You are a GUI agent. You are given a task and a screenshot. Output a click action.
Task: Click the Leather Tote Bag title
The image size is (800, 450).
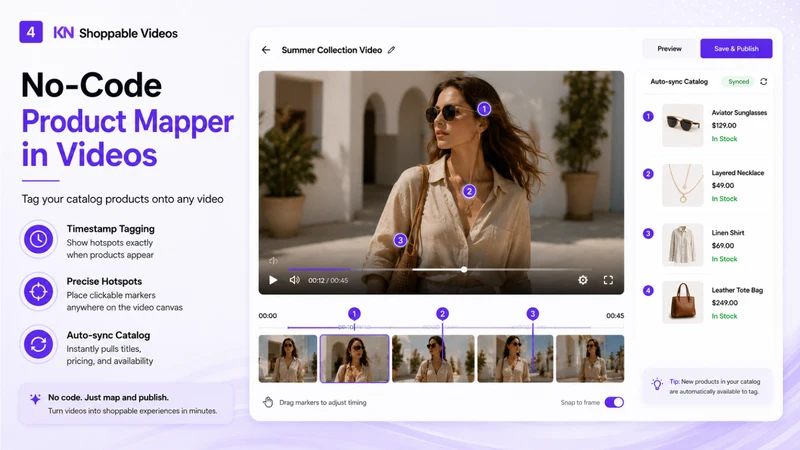pyautogui.click(x=737, y=290)
